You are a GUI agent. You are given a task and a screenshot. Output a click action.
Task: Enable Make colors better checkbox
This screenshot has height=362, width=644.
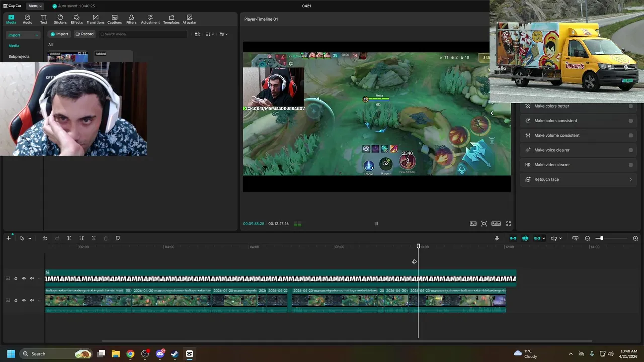(631, 106)
